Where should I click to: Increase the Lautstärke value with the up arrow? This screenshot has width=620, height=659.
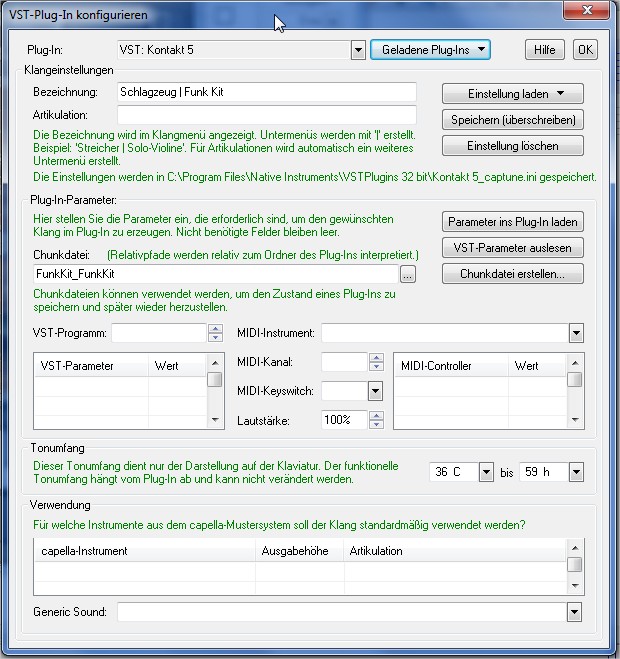[x=375, y=415]
